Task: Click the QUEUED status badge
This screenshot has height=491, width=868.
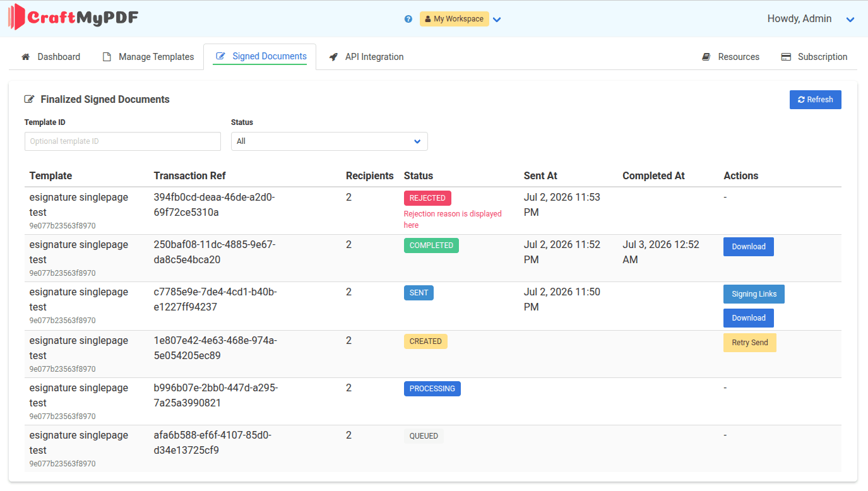Action: pyautogui.click(x=424, y=436)
